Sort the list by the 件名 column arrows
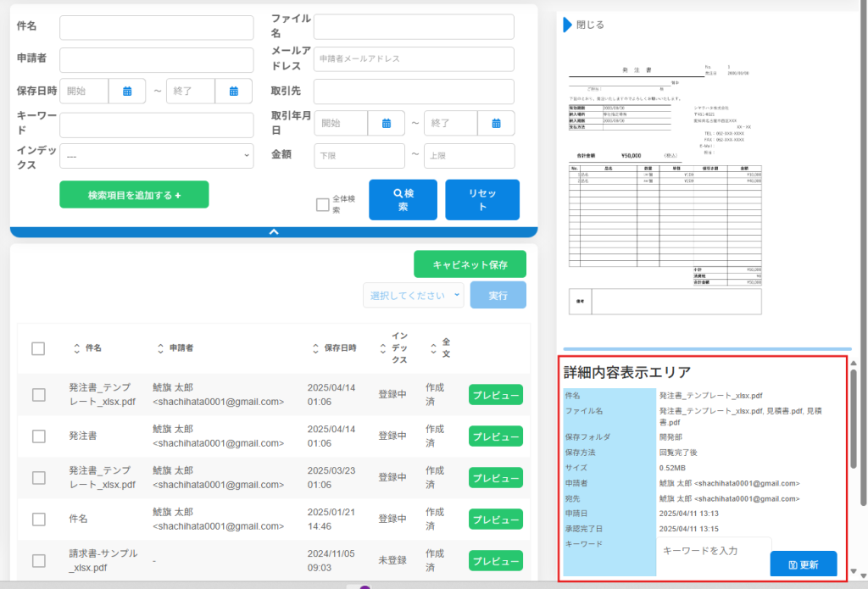 coord(76,348)
